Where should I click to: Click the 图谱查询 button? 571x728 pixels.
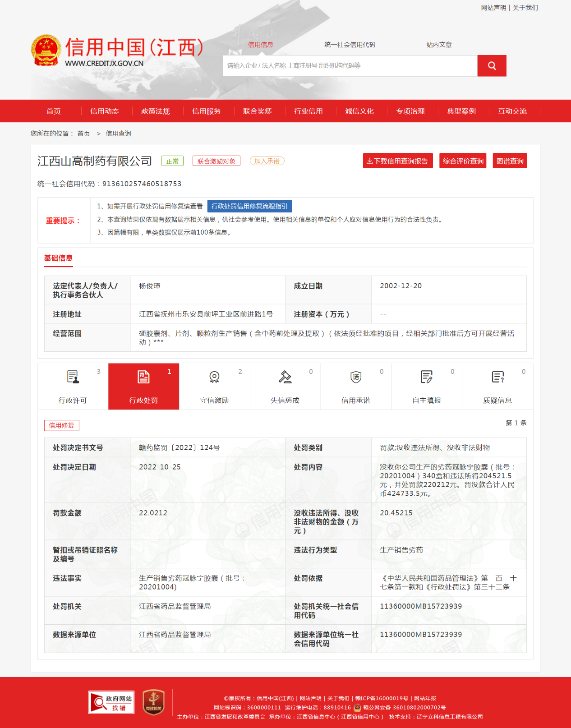pos(510,161)
